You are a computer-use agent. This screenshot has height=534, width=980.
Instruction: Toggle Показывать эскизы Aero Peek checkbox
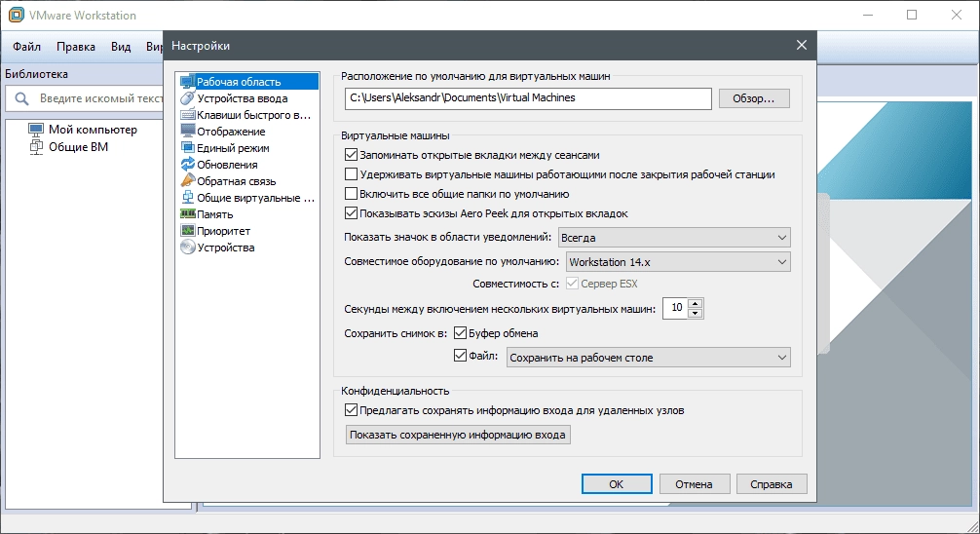(352, 212)
